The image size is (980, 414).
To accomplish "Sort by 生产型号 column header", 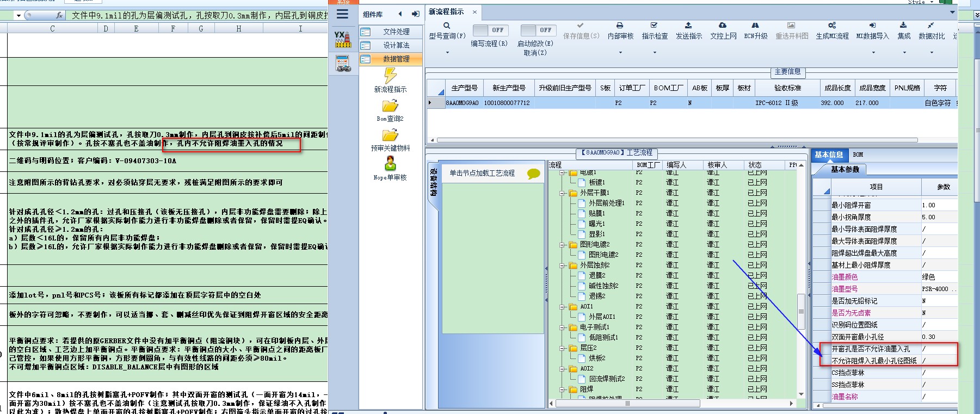I will 464,88.
